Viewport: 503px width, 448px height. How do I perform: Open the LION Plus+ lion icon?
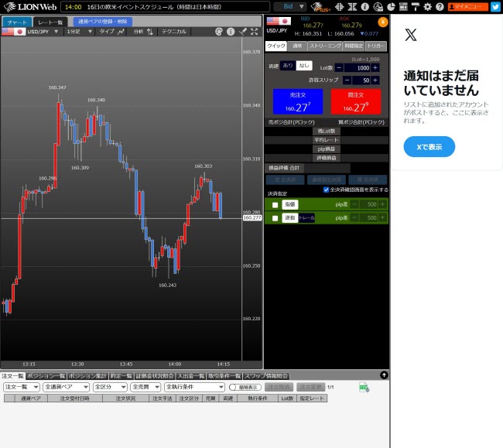(320, 7)
